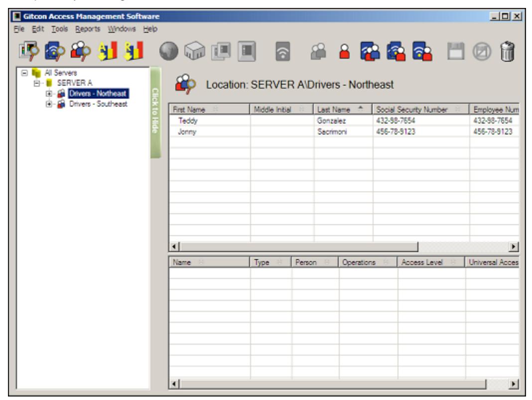Click the gray single door panel icon
The image size is (532, 400).
(247, 51)
